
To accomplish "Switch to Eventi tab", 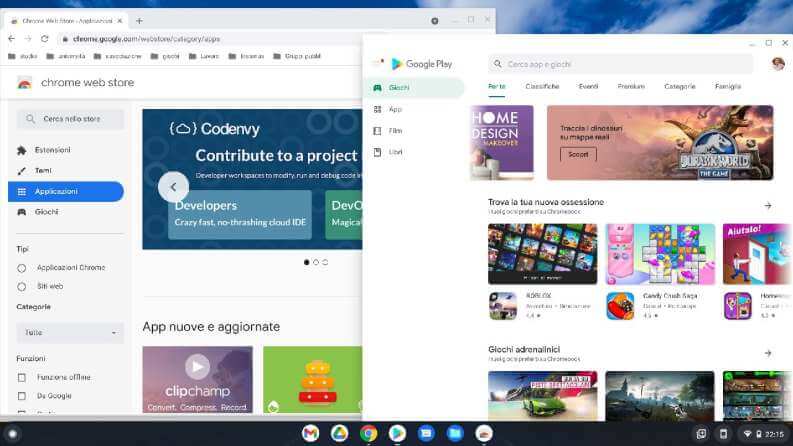I will click(588, 86).
